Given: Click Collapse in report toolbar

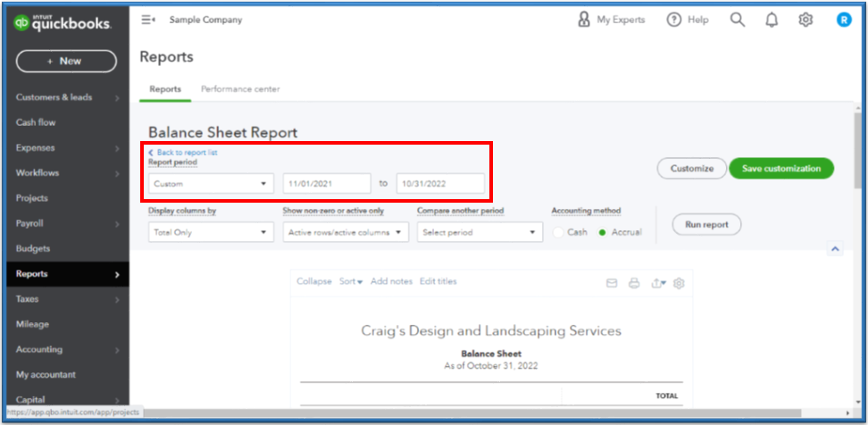Looking at the screenshot, I should point(313,281).
